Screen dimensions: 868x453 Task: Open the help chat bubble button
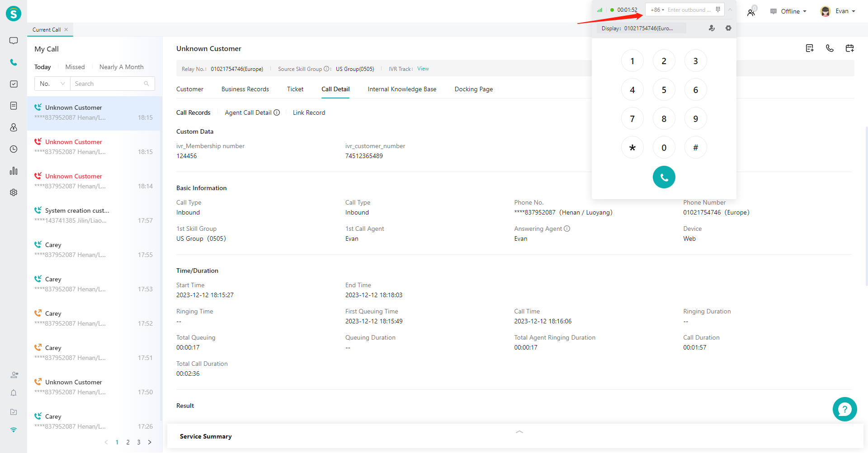point(844,409)
